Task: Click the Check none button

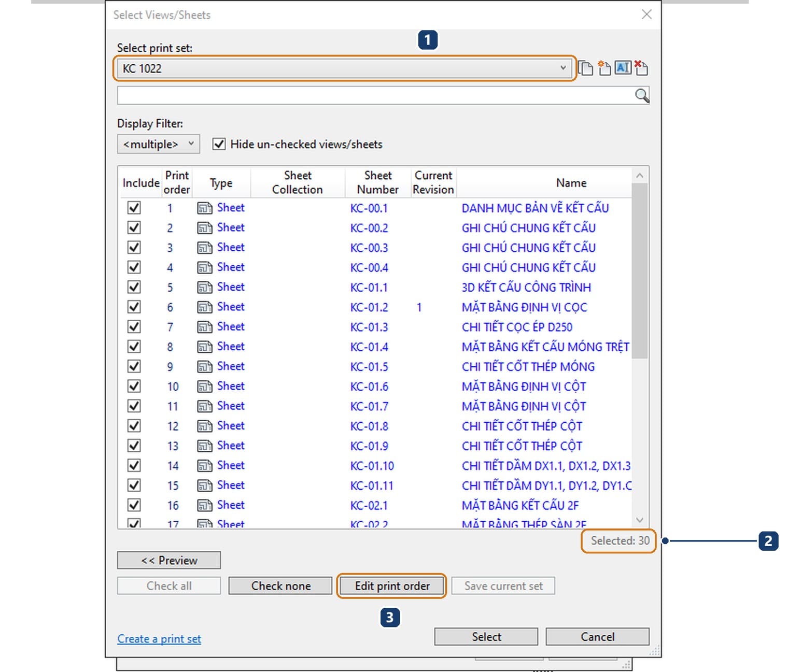Action: point(280,585)
